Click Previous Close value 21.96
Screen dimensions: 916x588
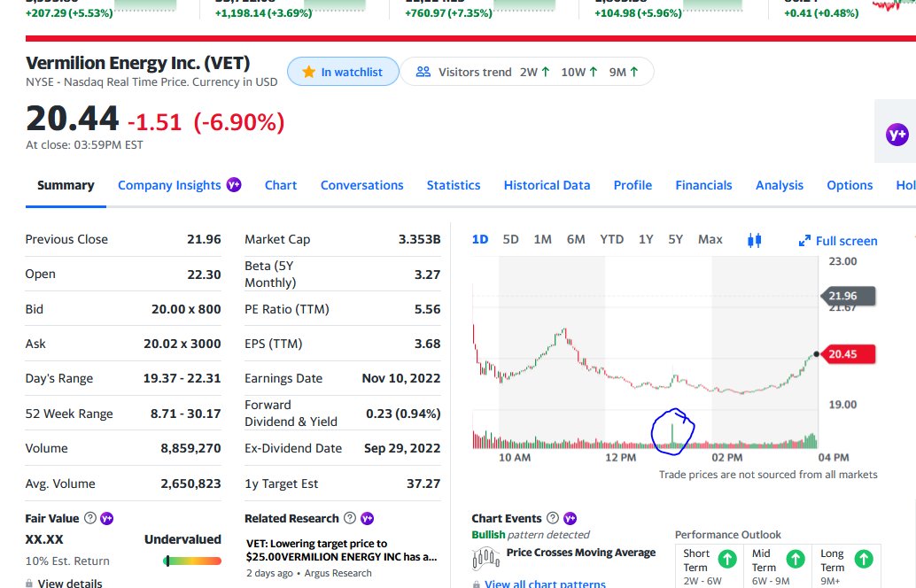coord(204,239)
